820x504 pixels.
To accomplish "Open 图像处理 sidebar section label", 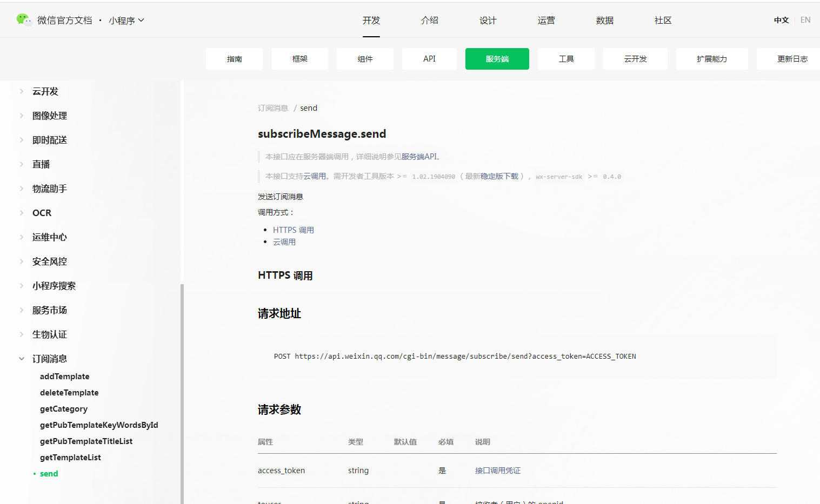I will click(50, 116).
